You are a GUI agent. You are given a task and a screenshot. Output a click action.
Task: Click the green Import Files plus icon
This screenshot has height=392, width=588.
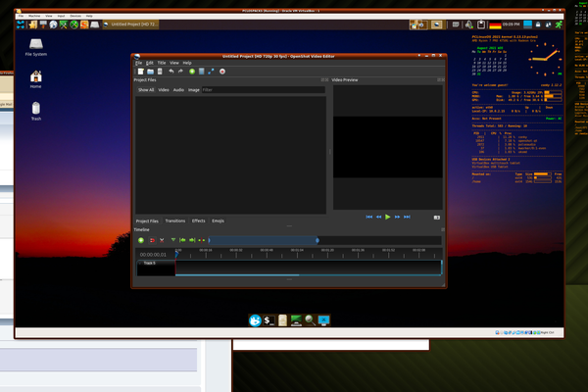(192, 72)
